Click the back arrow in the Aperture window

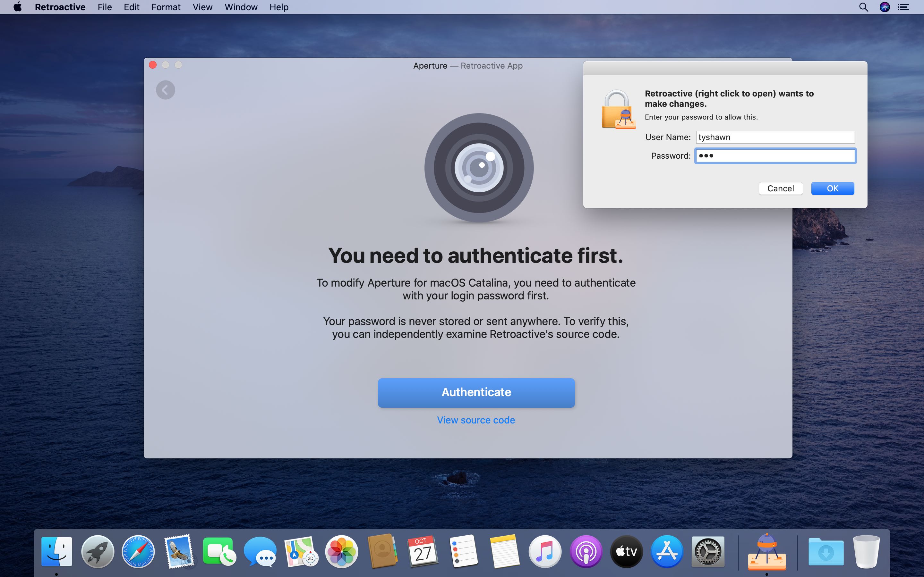(x=165, y=90)
